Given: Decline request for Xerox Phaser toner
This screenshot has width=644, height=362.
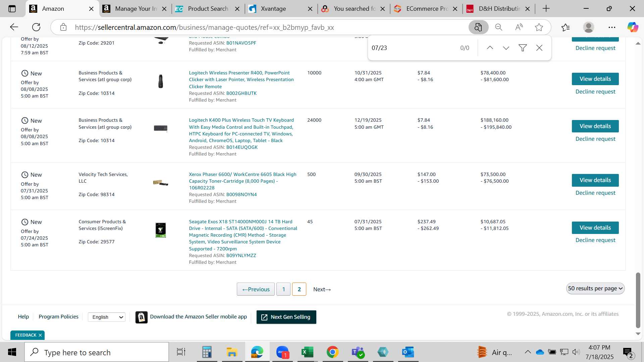Looking at the screenshot, I should point(595,193).
